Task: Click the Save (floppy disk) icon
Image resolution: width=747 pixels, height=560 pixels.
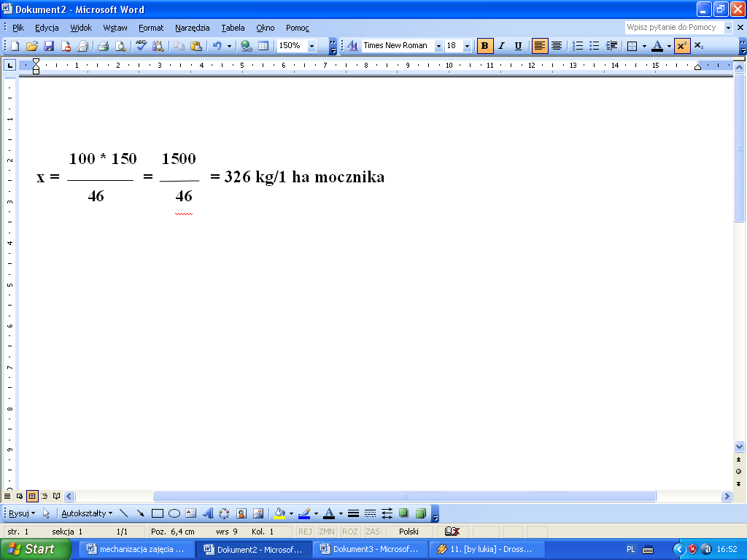Action: point(49,46)
